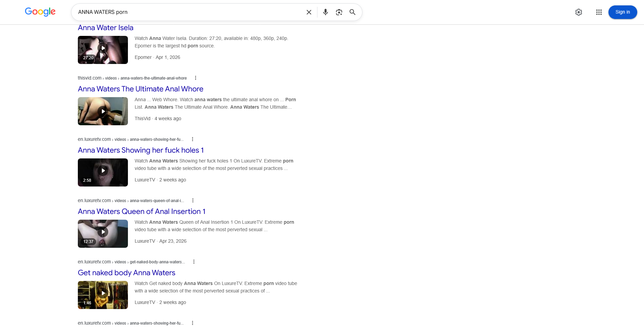Open the Google apps grid
The width and height of the screenshot is (644, 328).
point(599,12)
